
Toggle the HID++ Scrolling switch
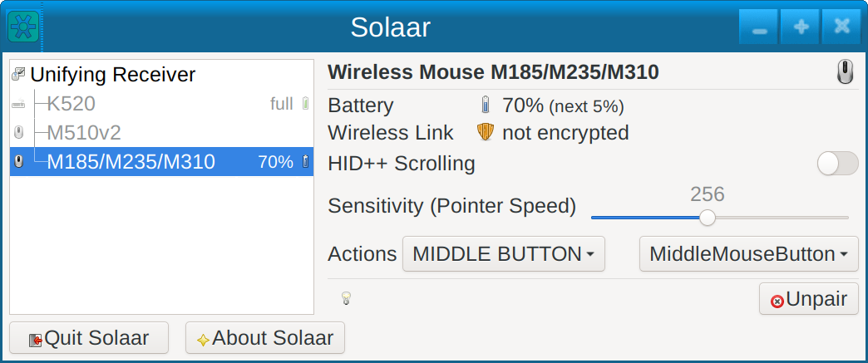(x=837, y=164)
